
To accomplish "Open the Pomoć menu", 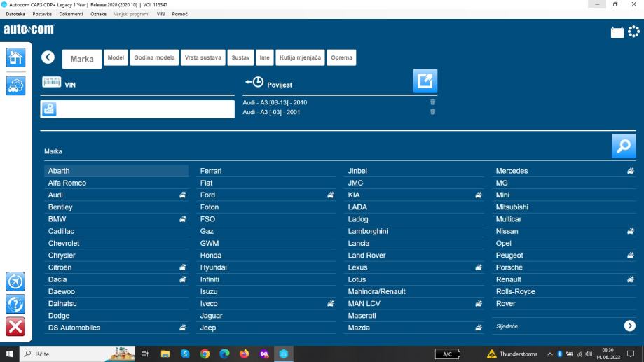I will 179,14.
